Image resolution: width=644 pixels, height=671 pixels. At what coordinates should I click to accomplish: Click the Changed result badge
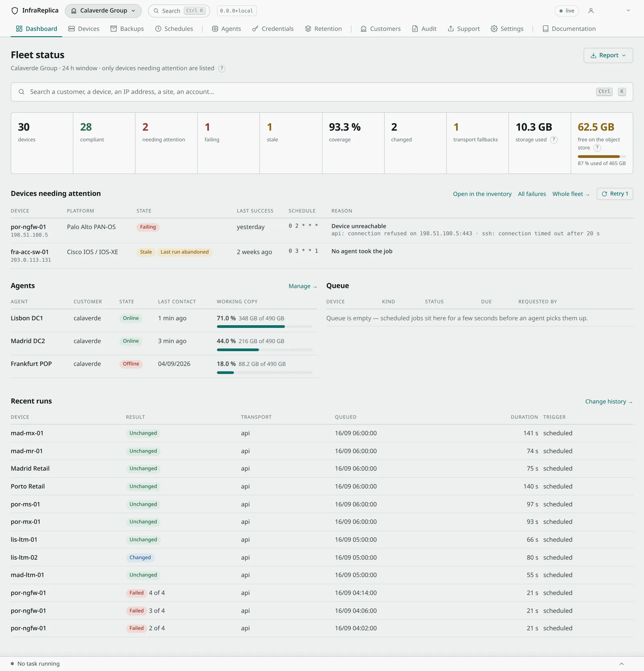[x=140, y=557]
